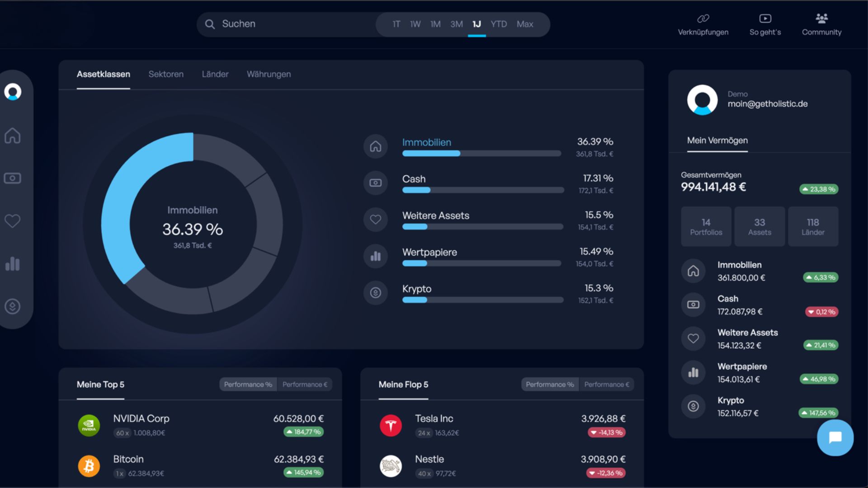Open Verknüpfungen link icon

click(x=703, y=19)
